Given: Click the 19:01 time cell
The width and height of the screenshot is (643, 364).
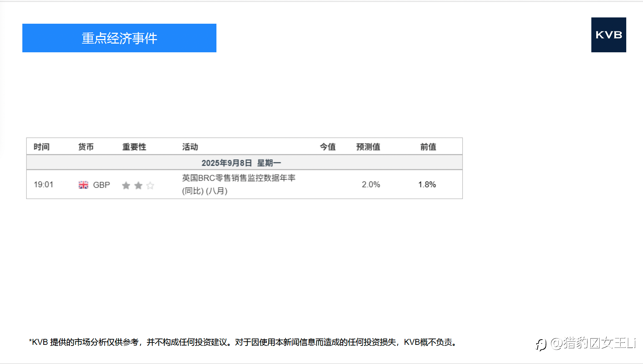Looking at the screenshot, I should [x=44, y=184].
